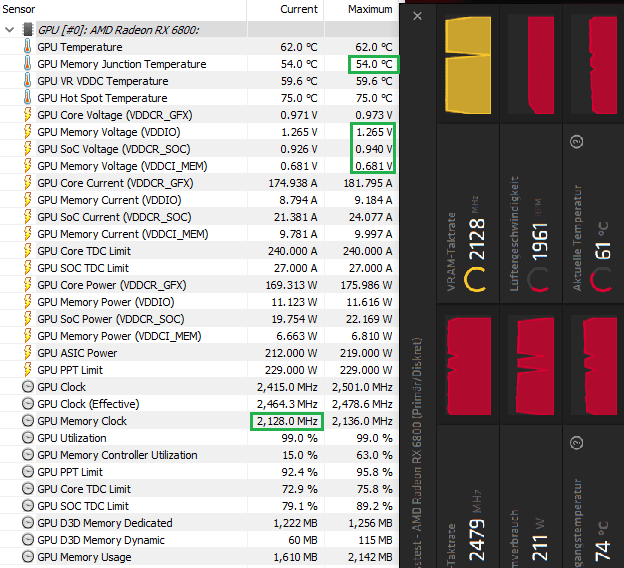Click circle icon for GPU D3D Memory Dedicated
Viewport: 624px width, 568px height.
tap(28, 523)
